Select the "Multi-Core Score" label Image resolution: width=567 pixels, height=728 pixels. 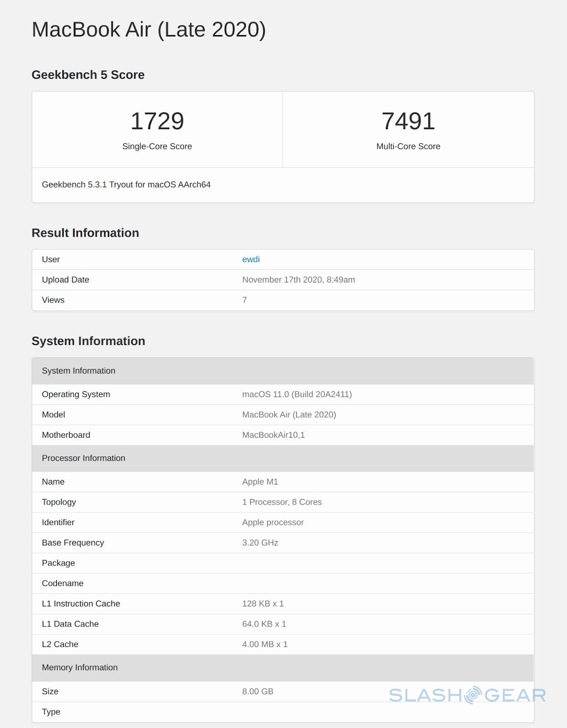click(x=408, y=147)
